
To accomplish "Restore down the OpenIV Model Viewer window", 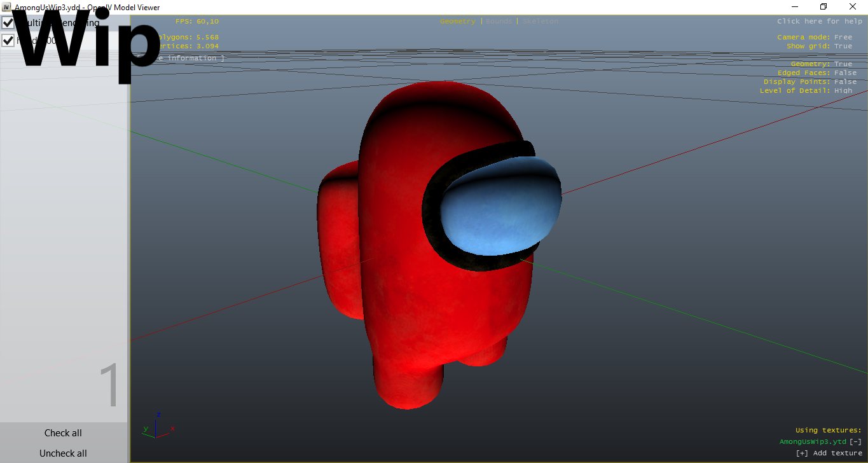I will [823, 7].
